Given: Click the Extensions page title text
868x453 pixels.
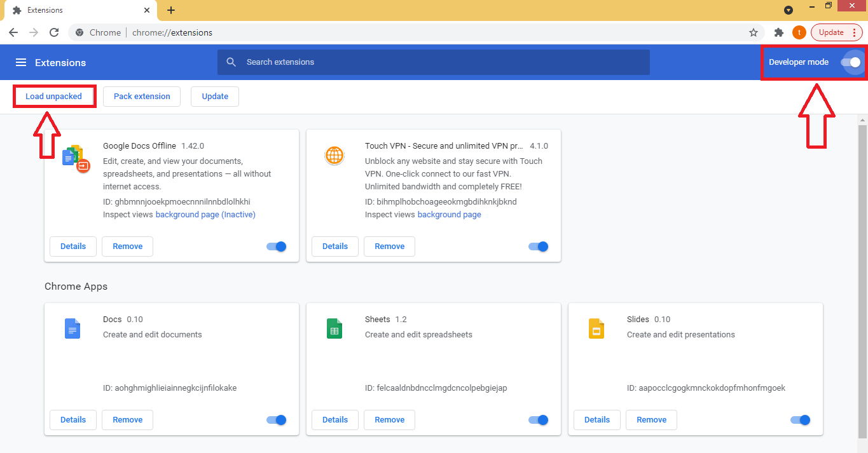Looking at the screenshot, I should click(60, 62).
